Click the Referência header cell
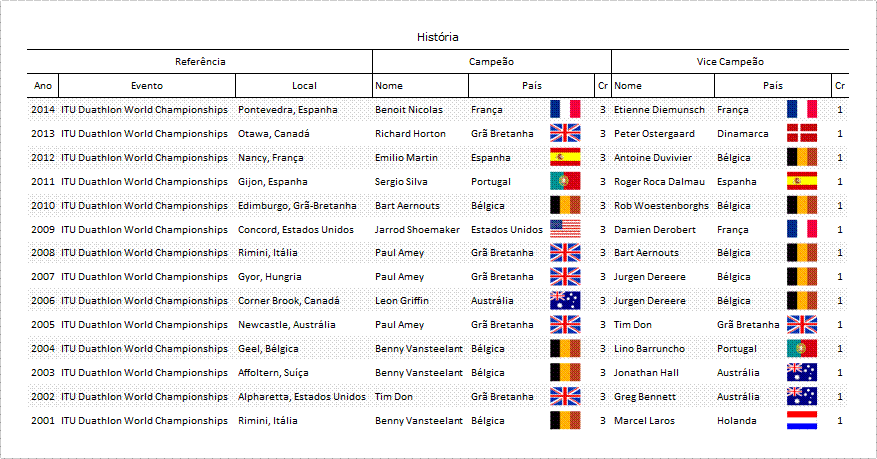This screenshot has width=877, height=459. tap(200, 61)
